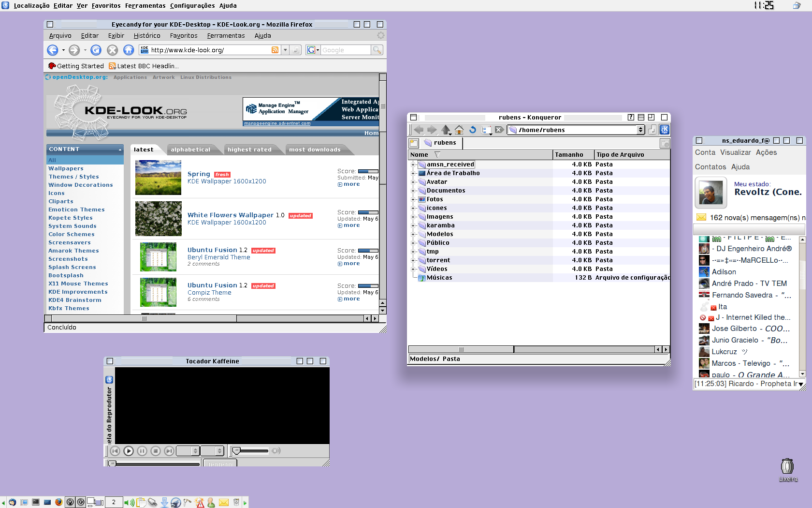Skip to next track in Kaffeine
Viewport: 812px width, 508px height.
coord(169,451)
